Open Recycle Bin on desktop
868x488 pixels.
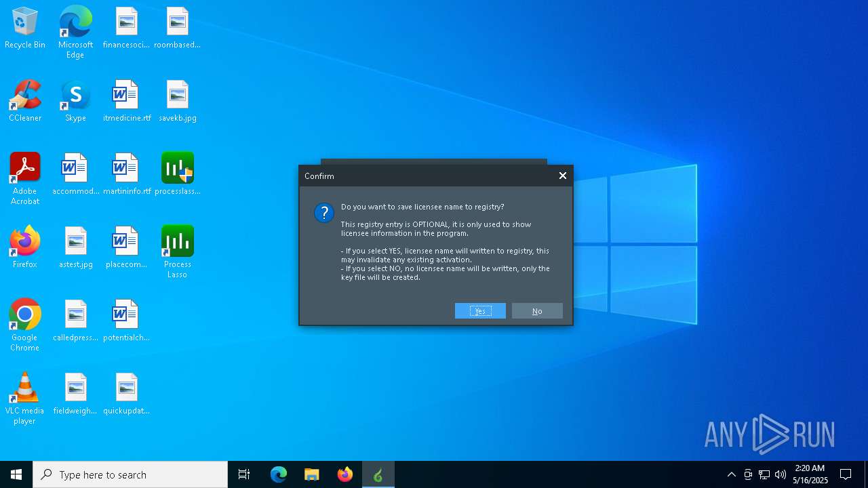pyautogui.click(x=25, y=28)
